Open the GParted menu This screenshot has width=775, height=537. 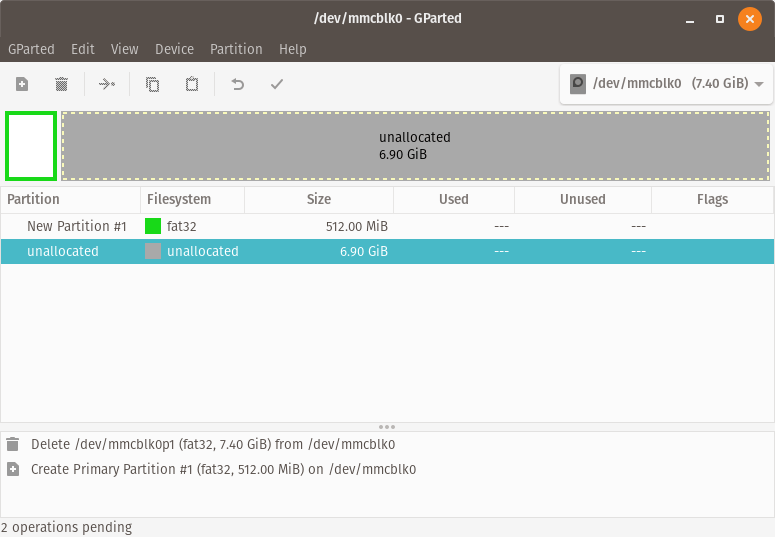32,49
